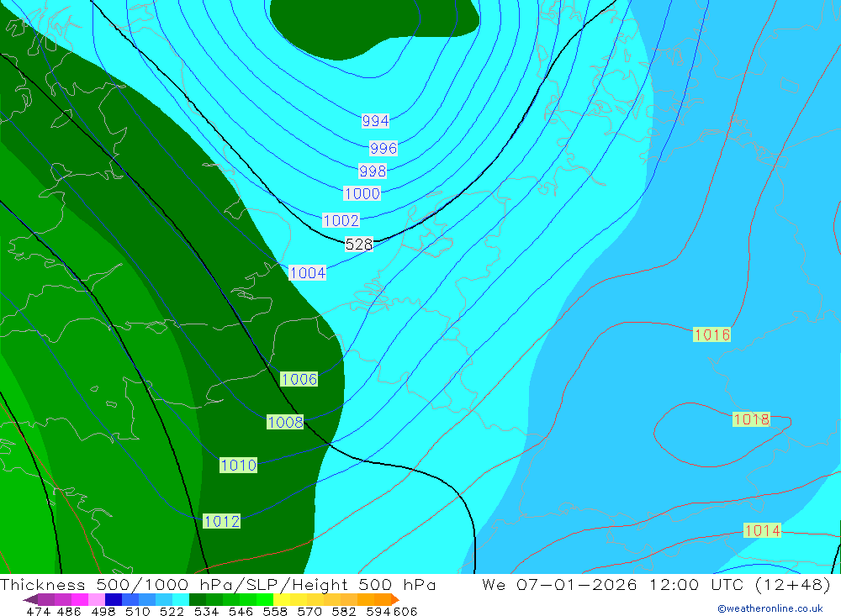Click the 1006 isobar label
The width and height of the screenshot is (841, 616).
(299, 380)
